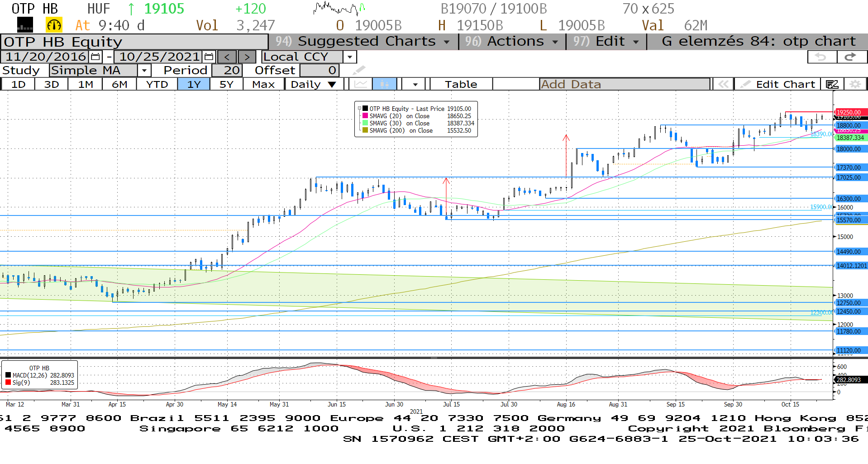Screen dimensions: 868x464
Task: Click the start date field 11/20/2016
Action: 45,57
